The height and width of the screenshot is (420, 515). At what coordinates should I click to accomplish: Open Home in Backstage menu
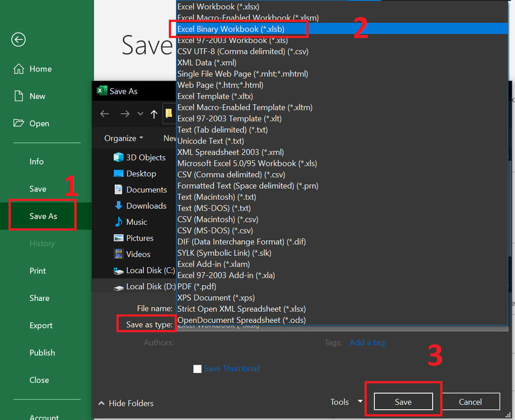(x=41, y=69)
